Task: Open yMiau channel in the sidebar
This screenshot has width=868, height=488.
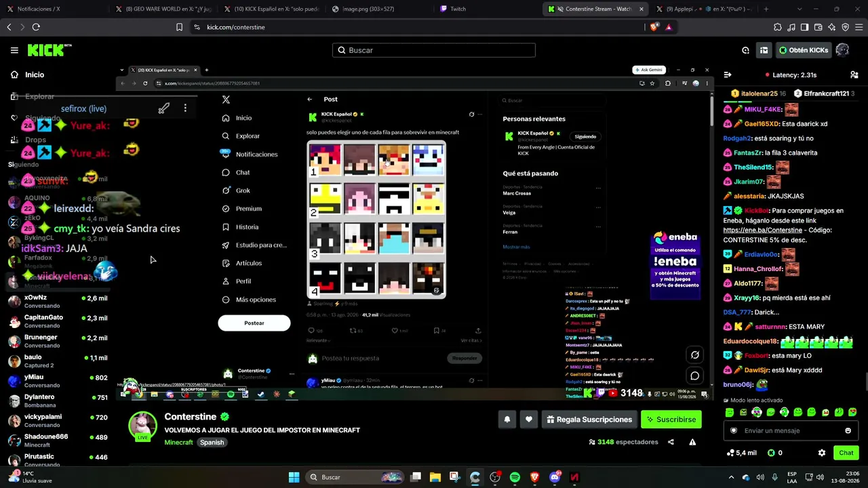Action: coord(58,381)
